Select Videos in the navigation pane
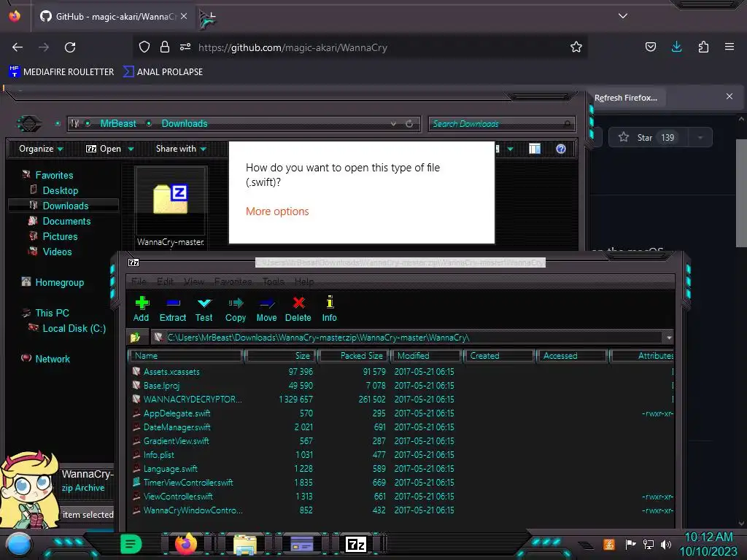This screenshot has height=560, width=747. [57, 252]
